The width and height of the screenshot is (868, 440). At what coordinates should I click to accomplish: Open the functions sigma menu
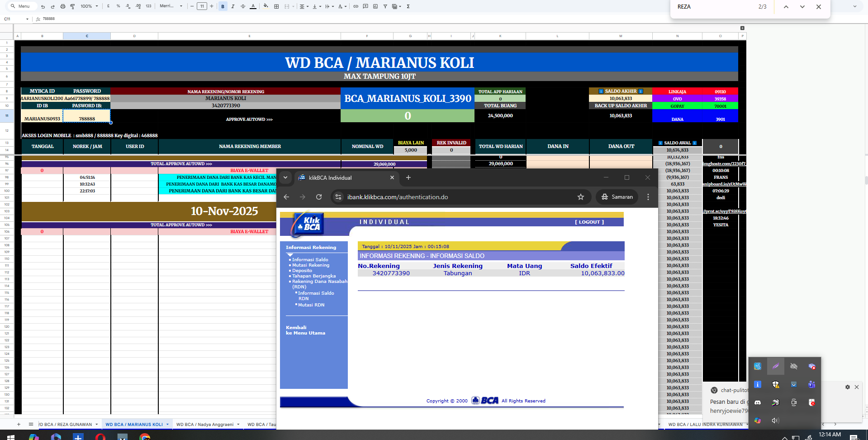408,6
